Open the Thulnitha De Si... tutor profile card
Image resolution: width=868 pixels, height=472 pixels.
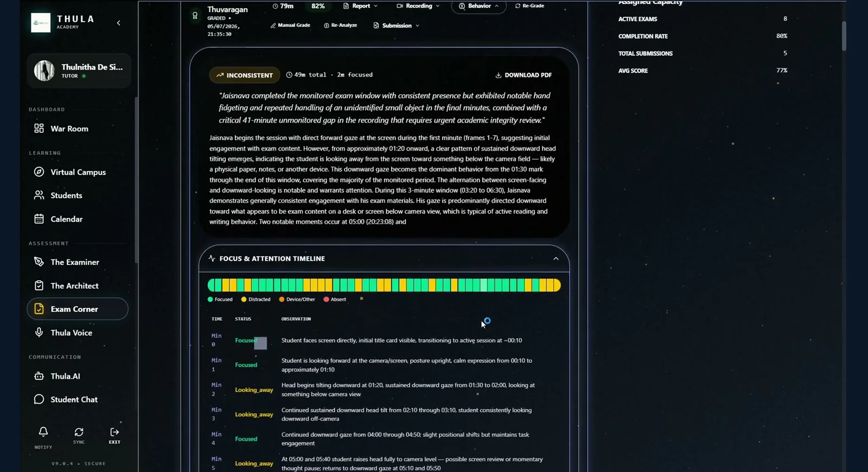pyautogui.click(x=79, y=71)
